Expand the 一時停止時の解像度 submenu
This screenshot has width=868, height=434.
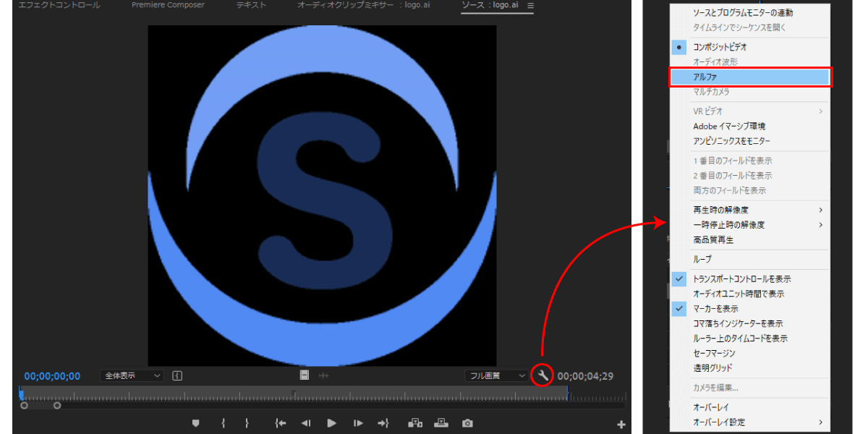pyautogui.click(x=751, y=225)
